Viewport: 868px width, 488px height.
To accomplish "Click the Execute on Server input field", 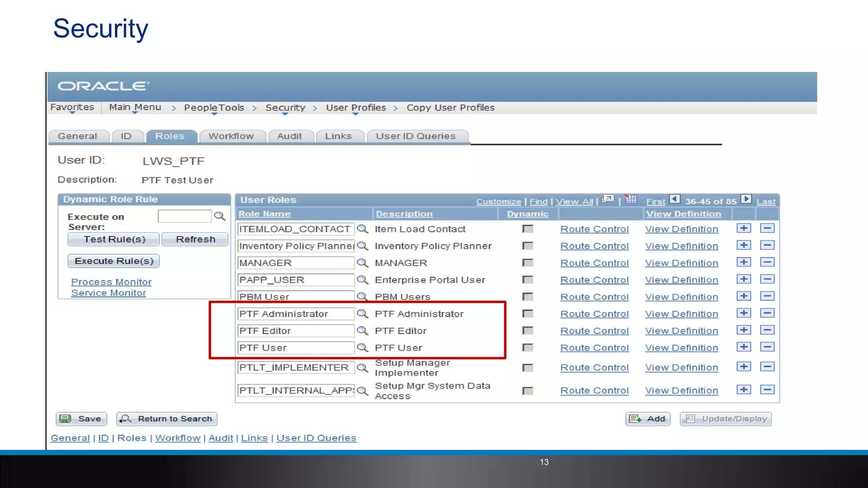I will pyautogui.click(x=185, y=216).
